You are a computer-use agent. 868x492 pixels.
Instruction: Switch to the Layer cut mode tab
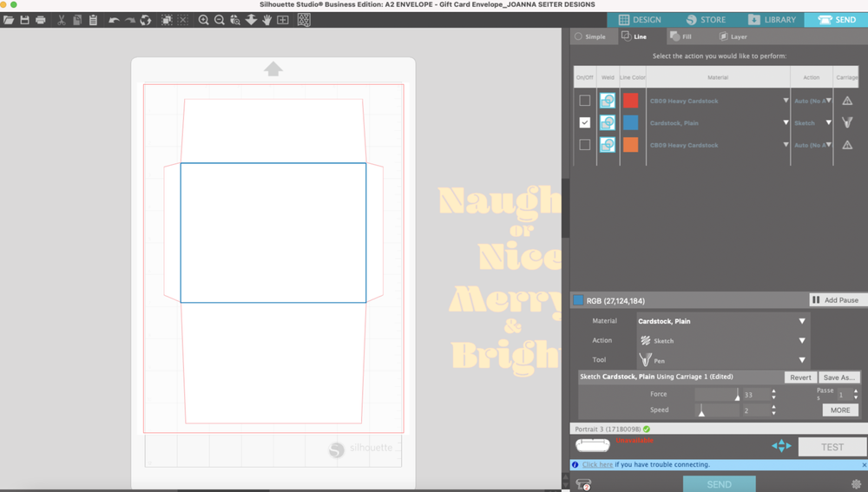click(733, 36)
